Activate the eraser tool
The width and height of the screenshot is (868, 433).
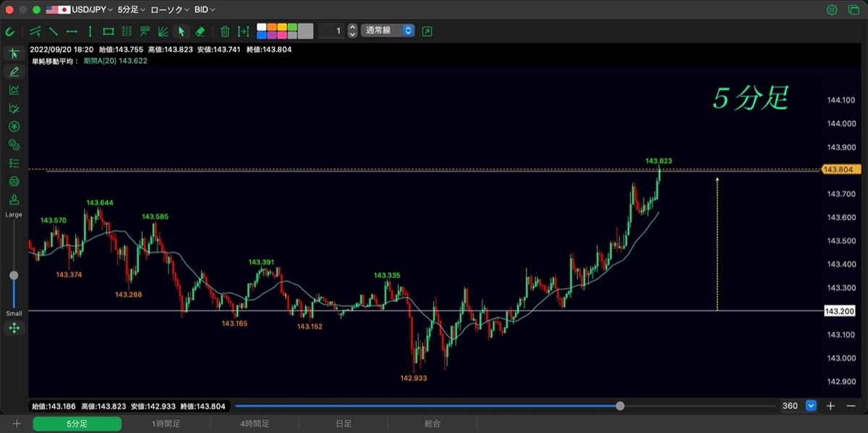200,31
